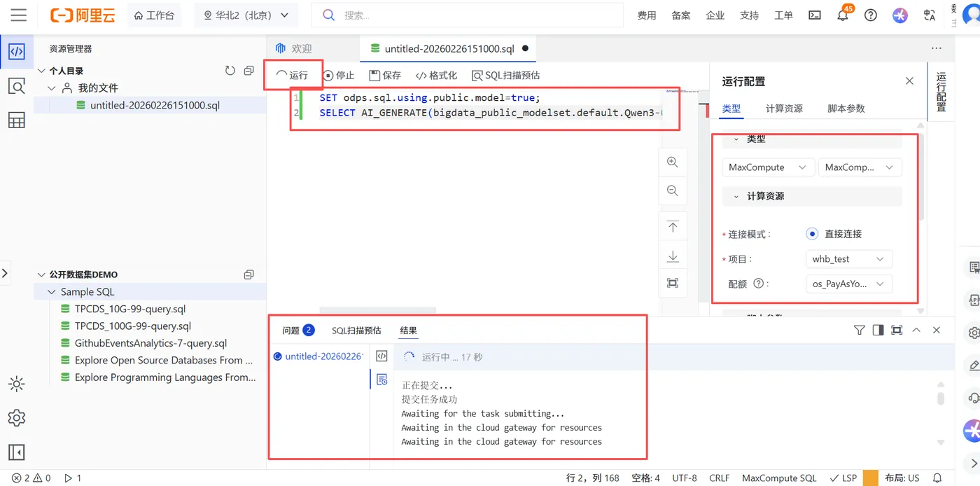Image resolution: width=980 pixels, height=486 pixels.
Task: Collapse all in 公开数据集DEMO section
Action: pyautogui.click(x=248, y=275)
